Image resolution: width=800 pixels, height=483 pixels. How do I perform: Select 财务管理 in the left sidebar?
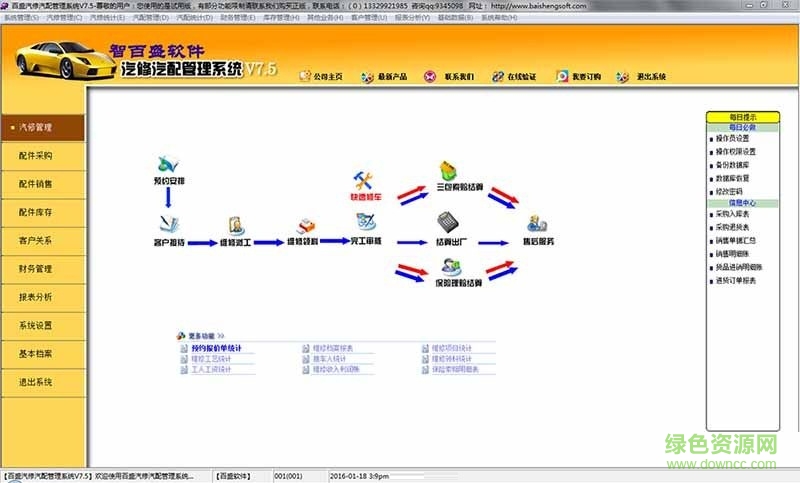click(42, 269)
